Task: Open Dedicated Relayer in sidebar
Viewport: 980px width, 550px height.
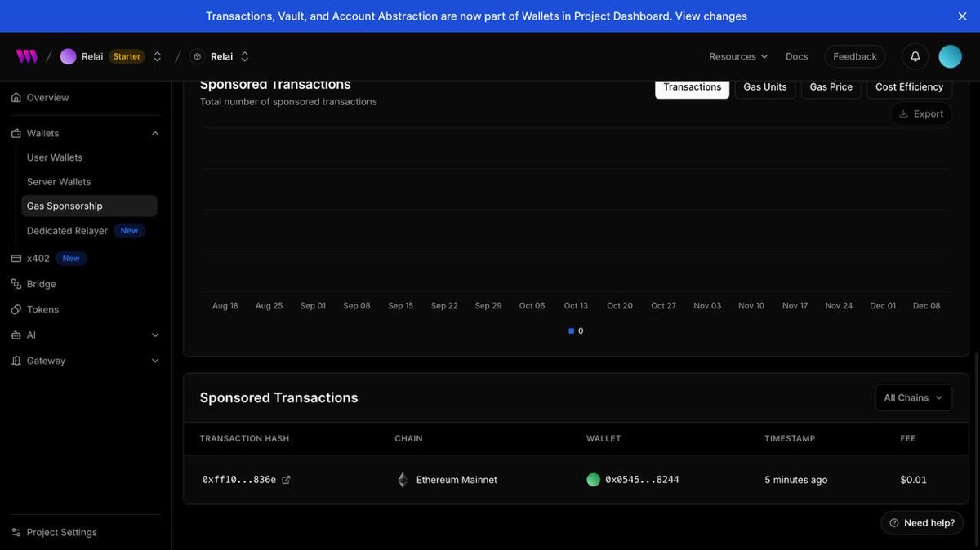Action: (67, 231)
